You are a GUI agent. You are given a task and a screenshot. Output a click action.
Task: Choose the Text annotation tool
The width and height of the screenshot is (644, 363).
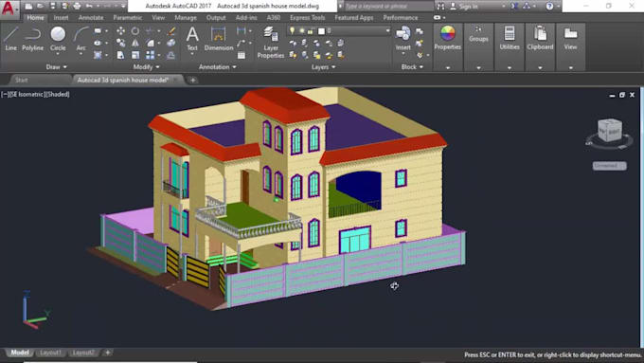coord(192,38)
